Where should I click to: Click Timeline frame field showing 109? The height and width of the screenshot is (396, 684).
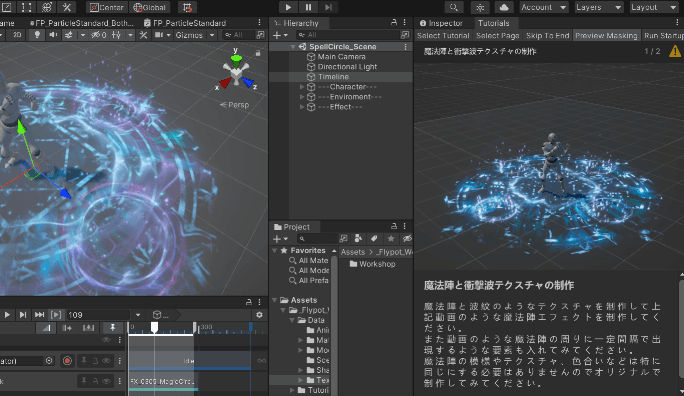coord(98,314)
